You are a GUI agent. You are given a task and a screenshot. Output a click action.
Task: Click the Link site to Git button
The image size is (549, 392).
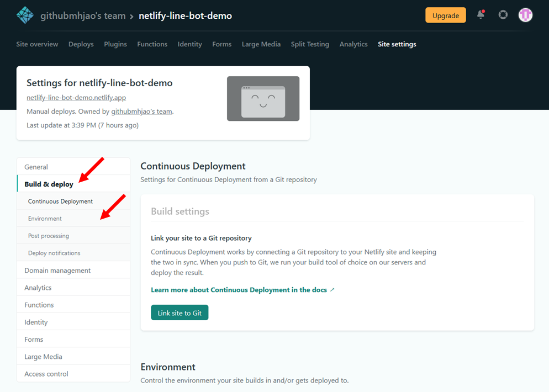coord(180,312)
